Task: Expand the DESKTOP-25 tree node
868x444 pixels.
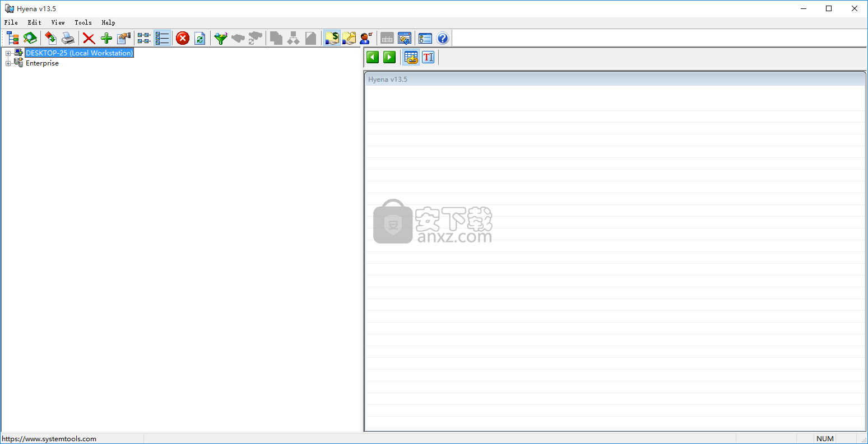Action: 8,53
